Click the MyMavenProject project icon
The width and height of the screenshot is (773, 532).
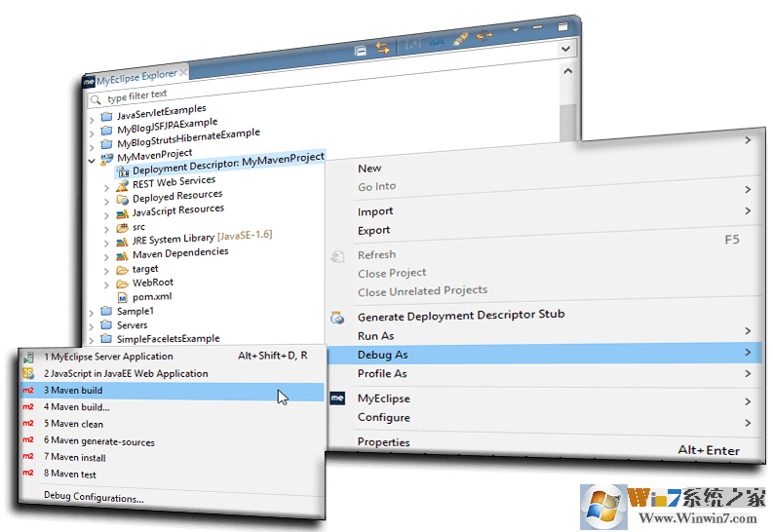click(106, 156)
